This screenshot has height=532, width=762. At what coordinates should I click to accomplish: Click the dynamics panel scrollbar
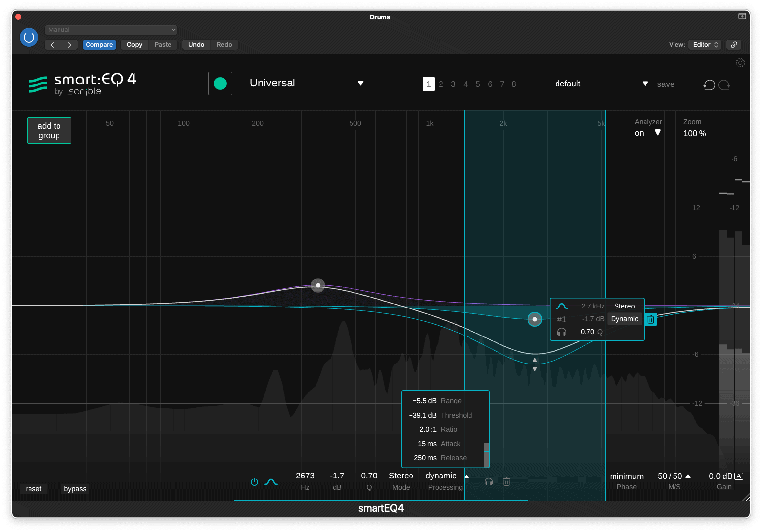[x=487, y=454]
